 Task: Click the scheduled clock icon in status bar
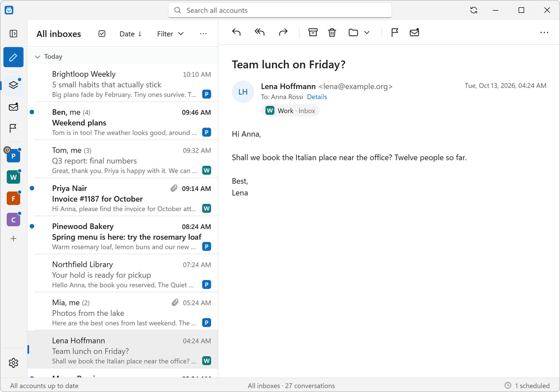(x=507, y=385)
